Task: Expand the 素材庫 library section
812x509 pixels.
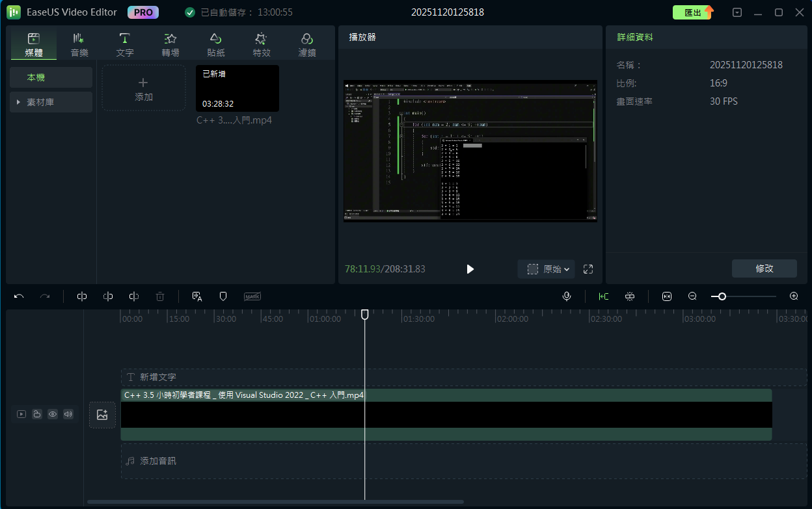Action: (x=51, y=102)
